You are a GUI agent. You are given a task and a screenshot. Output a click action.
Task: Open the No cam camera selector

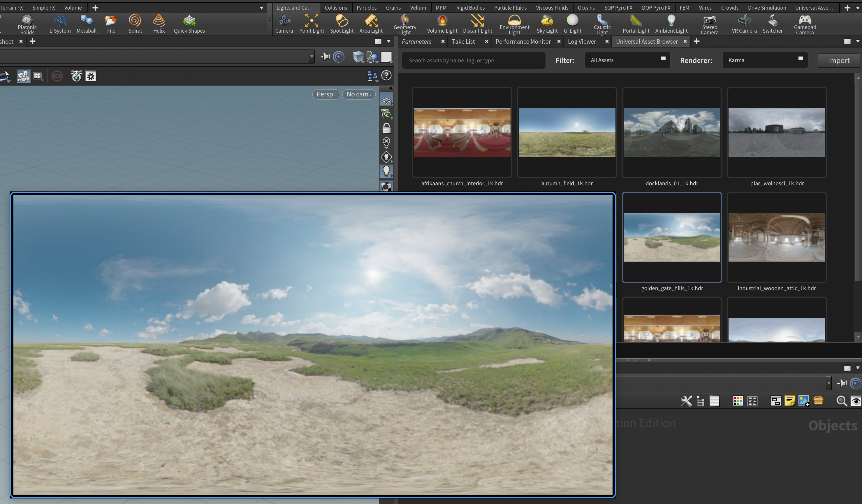tap(358, 94)
